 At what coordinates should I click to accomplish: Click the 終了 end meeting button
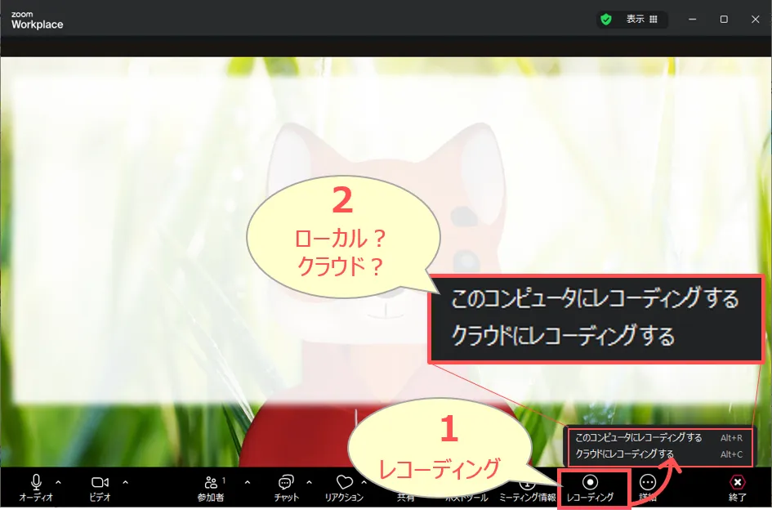[738, 482]
